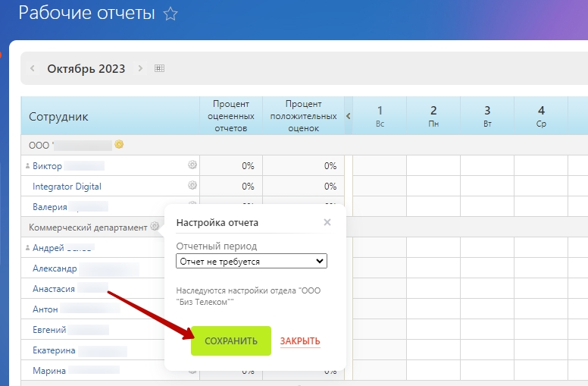
Task: Click the favorites star next to Рабочие отчеты
Action: pos(170,14)
